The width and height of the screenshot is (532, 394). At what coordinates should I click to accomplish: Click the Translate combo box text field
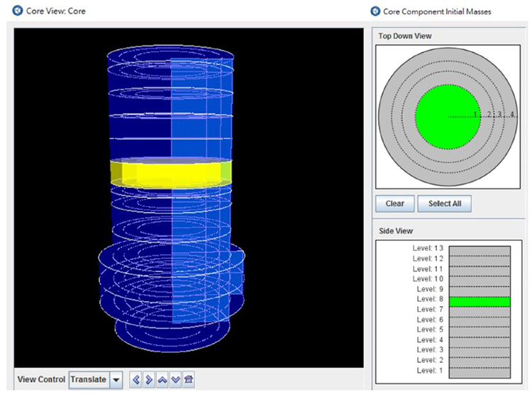click(x=89, y=380)
